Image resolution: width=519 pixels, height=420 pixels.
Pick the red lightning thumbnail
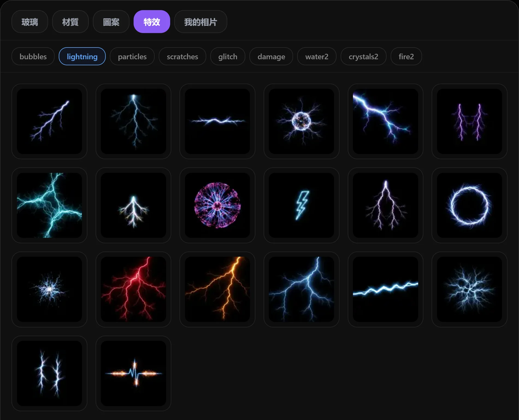134,289
